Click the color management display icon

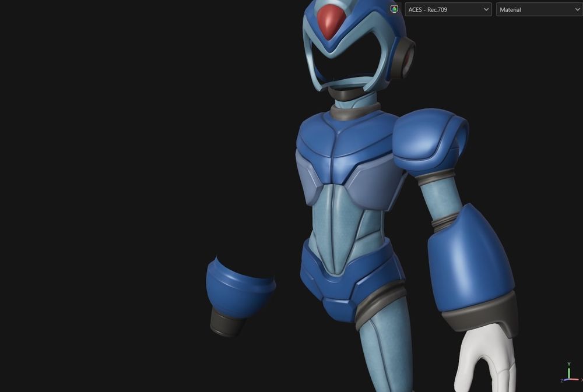point(395,9)
